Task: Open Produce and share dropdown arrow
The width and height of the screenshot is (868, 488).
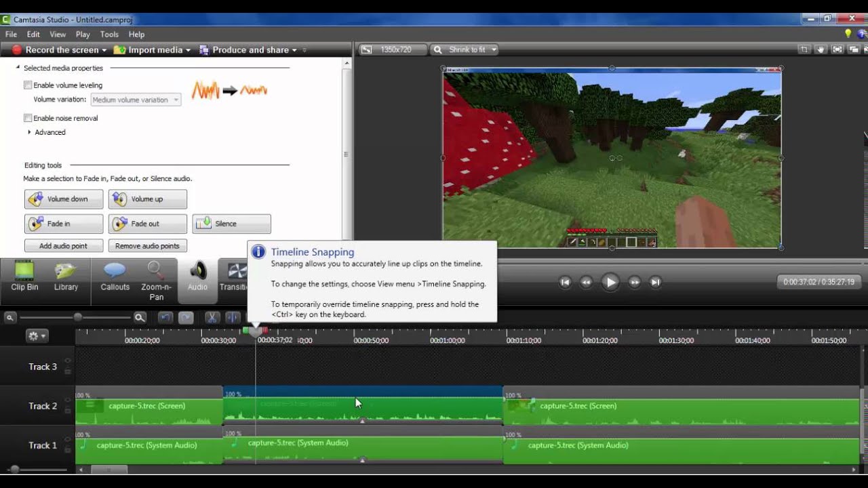Action: tap(294, 50)
